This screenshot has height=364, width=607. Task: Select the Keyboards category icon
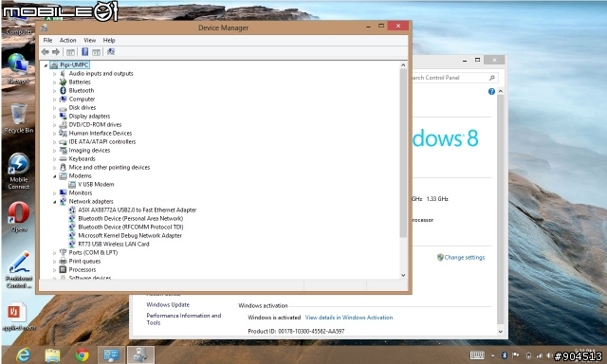coord(64,159)
